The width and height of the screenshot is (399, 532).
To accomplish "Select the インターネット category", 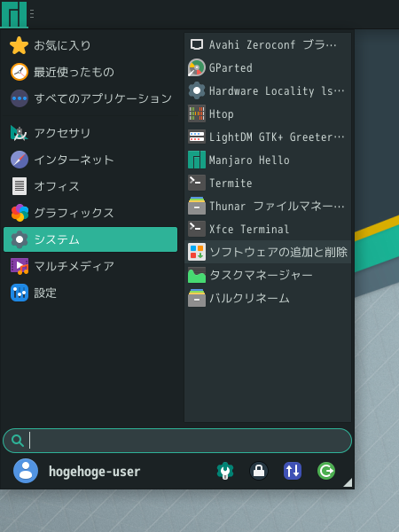I will pyautogui.click(x=90, y=160).
